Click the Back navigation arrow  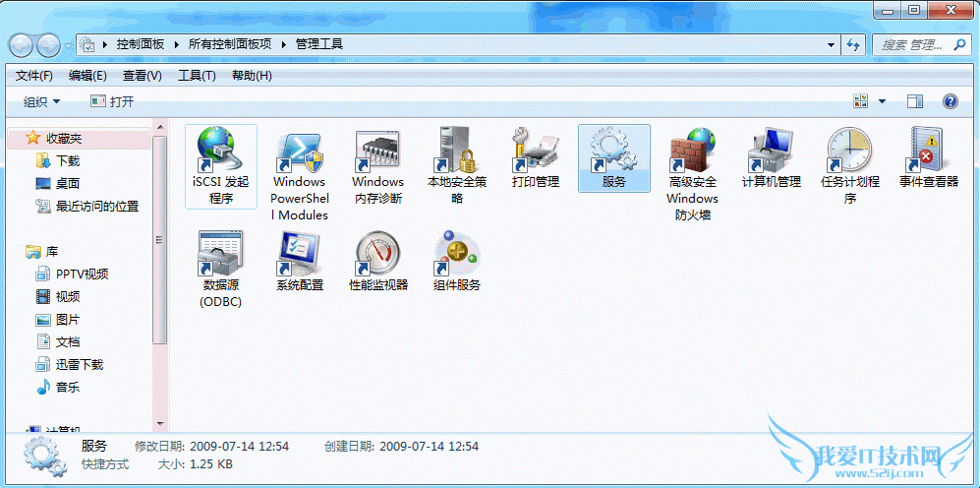point(22,45)
